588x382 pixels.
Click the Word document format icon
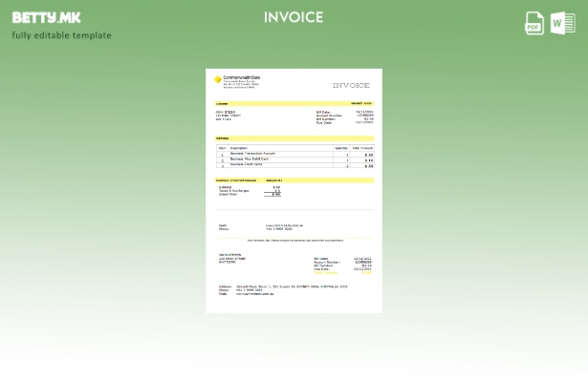563,23
